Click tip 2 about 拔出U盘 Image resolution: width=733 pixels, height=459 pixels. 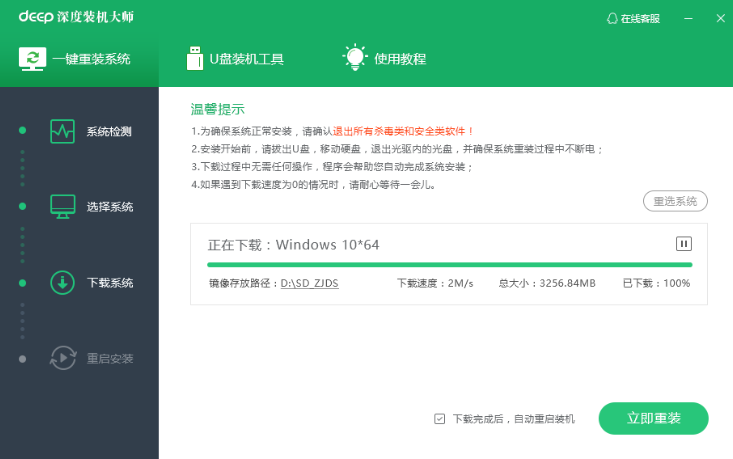[397, 149]
